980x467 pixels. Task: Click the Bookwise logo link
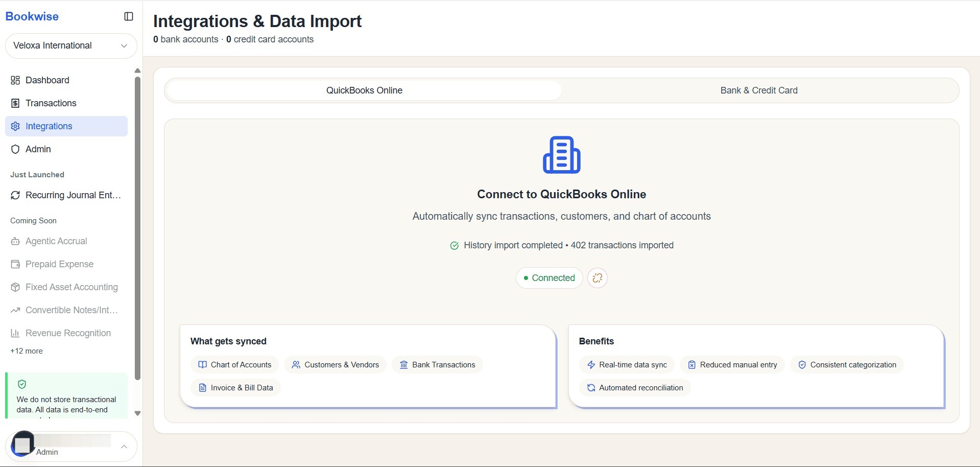tap(32, 16)
